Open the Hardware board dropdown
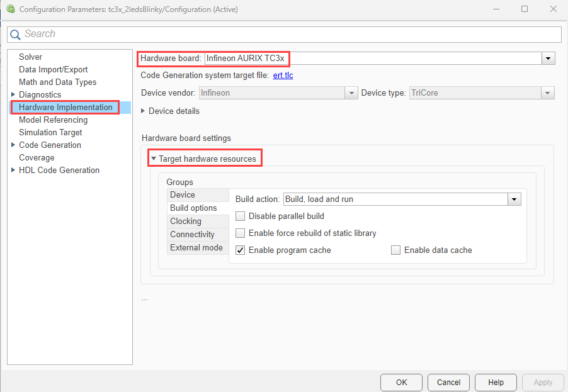The image size is (568, 392). pyautogui.click(x=548, y=59)
